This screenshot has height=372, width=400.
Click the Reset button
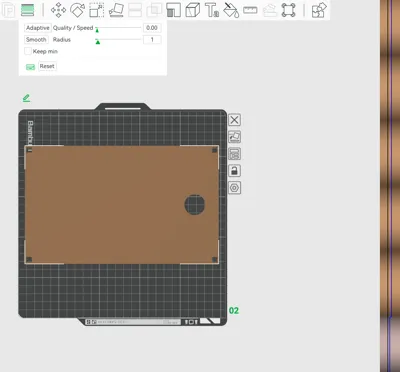pos(47,66)
